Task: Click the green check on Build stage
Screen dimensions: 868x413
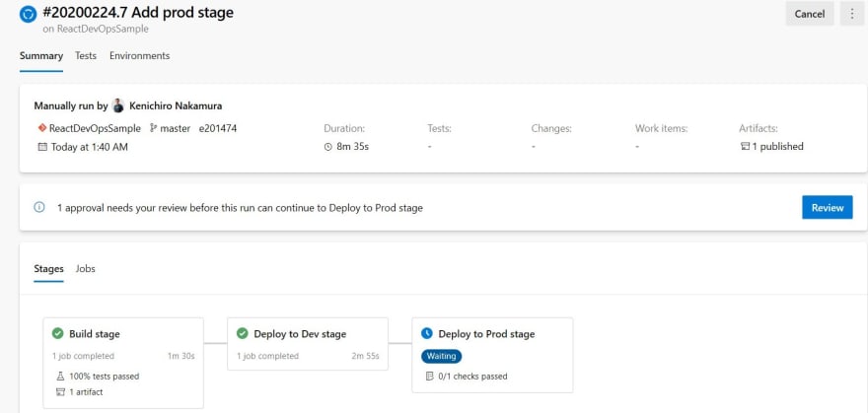Action: pos(57,333)
